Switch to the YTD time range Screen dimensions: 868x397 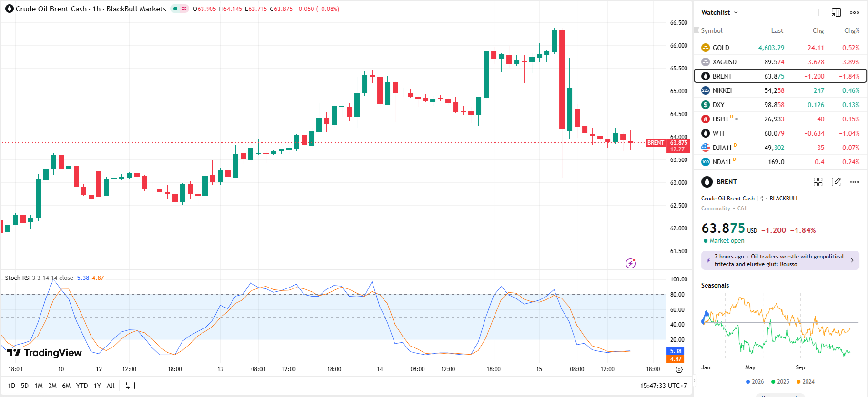[82, 386]
